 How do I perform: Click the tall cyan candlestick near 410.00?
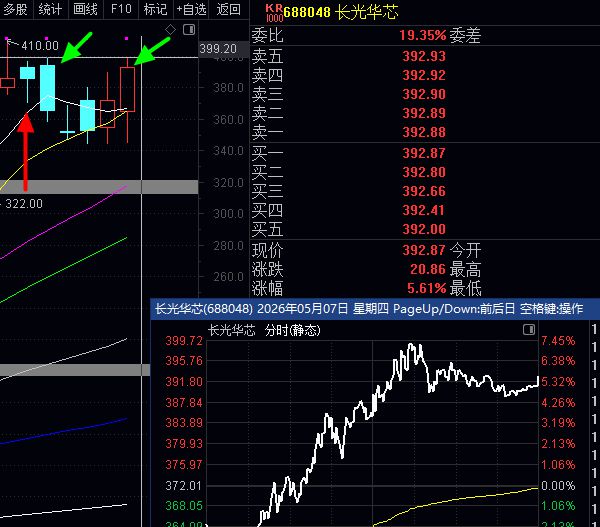pyautogui.click(x=47, y=88)
